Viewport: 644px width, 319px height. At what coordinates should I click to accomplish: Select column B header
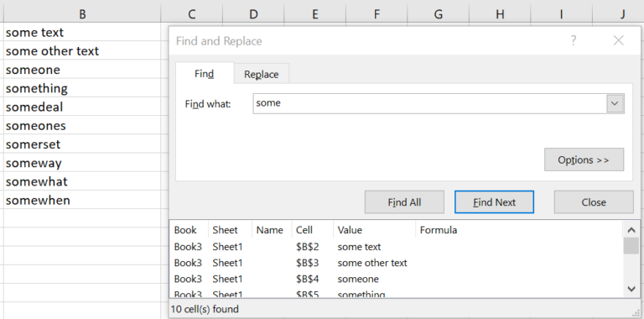82,14
